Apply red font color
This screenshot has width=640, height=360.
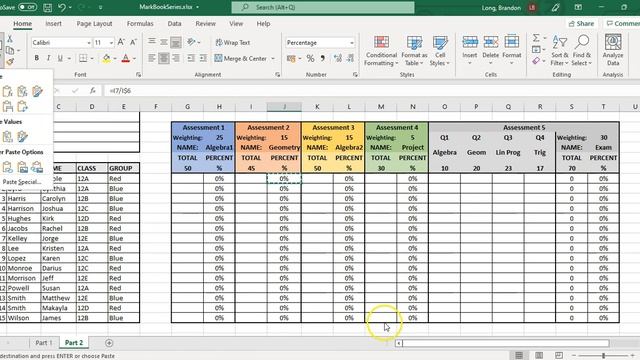(126, 58)
